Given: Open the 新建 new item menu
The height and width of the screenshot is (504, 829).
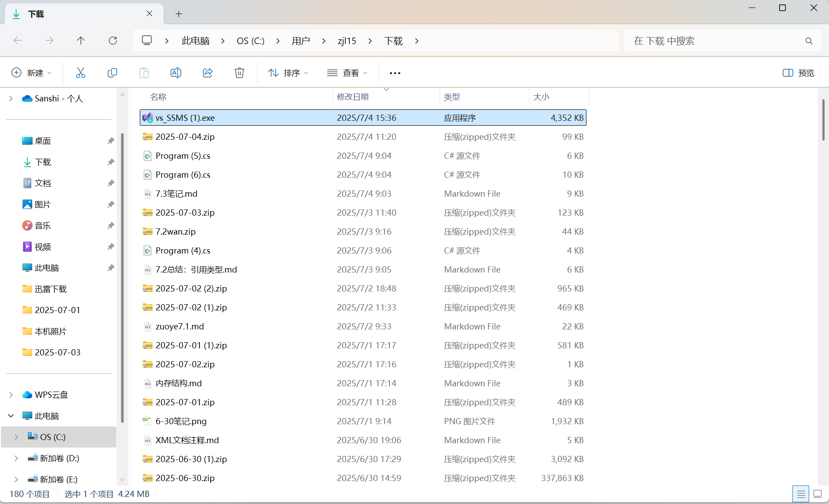Looking at the screenshot, I should pyautogui.click(x=31, y=72).
